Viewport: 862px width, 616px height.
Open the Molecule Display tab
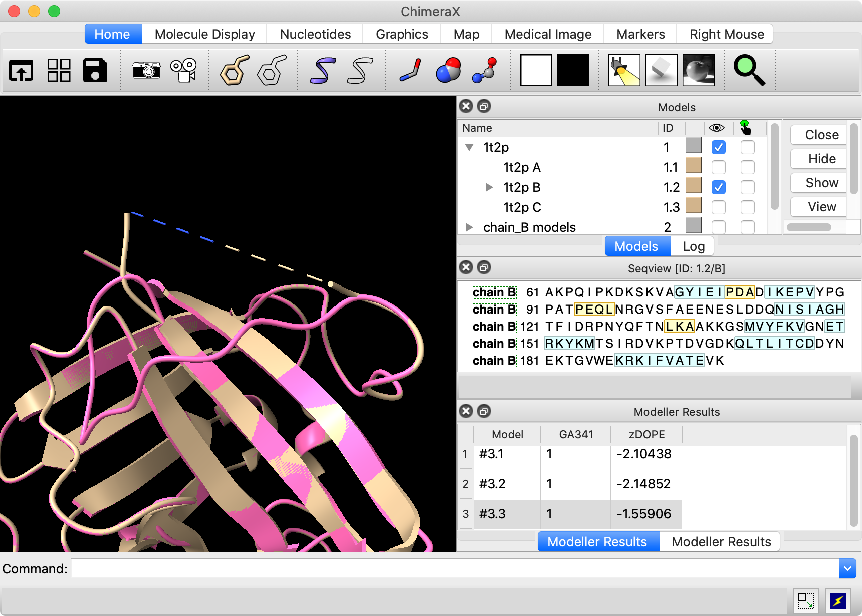(x=204, y=34)
